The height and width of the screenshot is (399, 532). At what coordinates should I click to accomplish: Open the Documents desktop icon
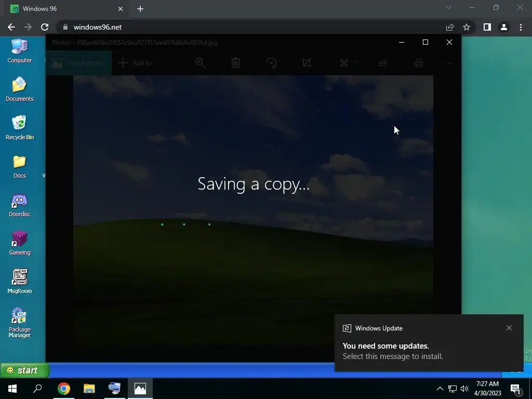19,89
